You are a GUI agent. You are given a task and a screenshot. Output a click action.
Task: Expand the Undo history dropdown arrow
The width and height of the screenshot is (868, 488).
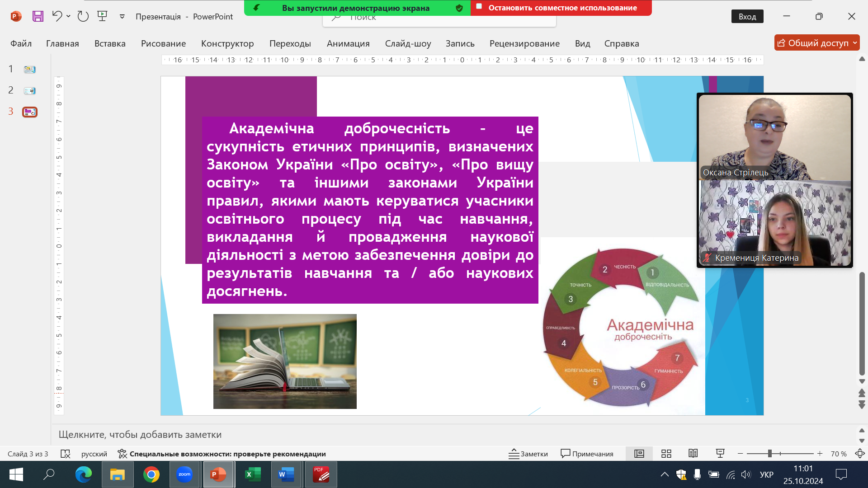point(68,16)
